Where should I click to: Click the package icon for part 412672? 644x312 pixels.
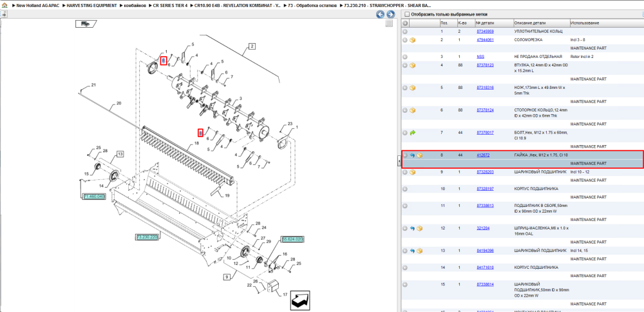coord(420,155)
